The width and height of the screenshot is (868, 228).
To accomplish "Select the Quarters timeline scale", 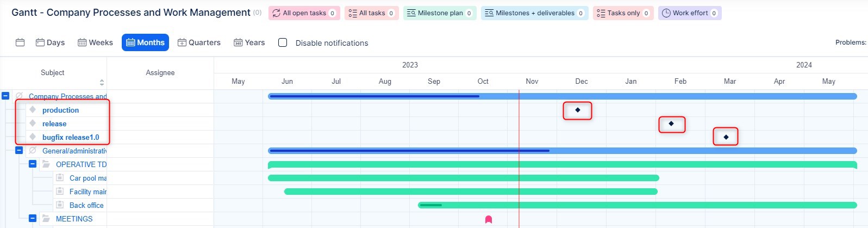I will tap(199, 42).
